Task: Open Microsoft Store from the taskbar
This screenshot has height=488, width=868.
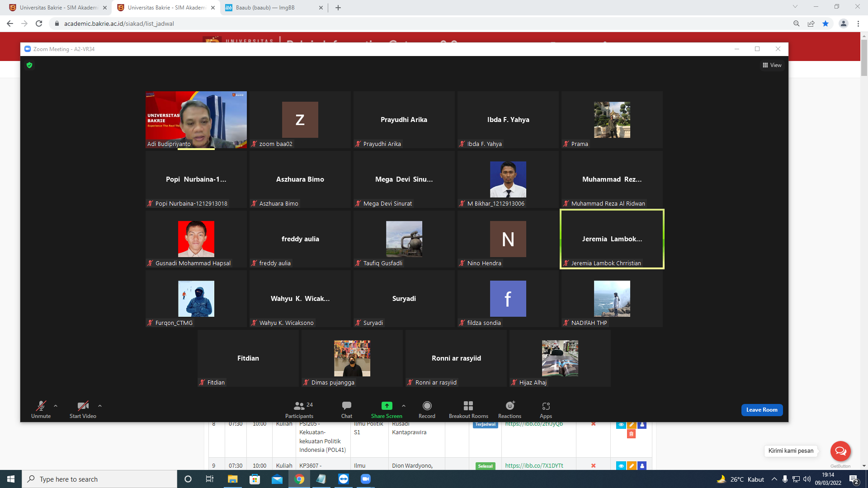Action: (x=255, y=479)
